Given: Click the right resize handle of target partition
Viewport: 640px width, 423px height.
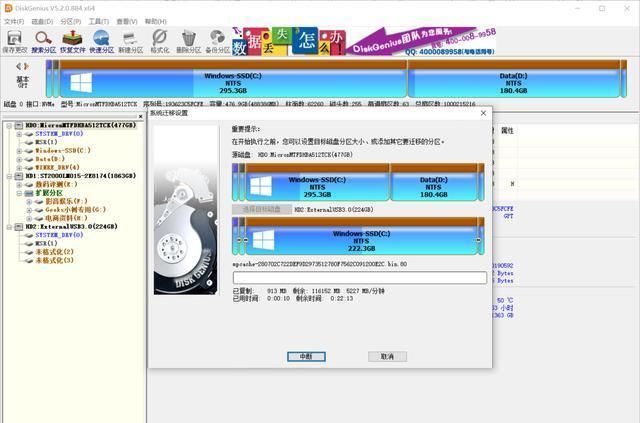Looking at the screenshot, I should (x=478, y=240).
